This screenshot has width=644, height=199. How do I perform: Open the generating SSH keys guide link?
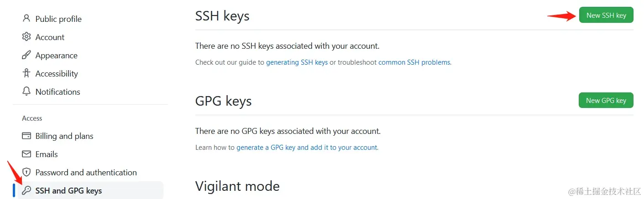click(x=297, y=62)
